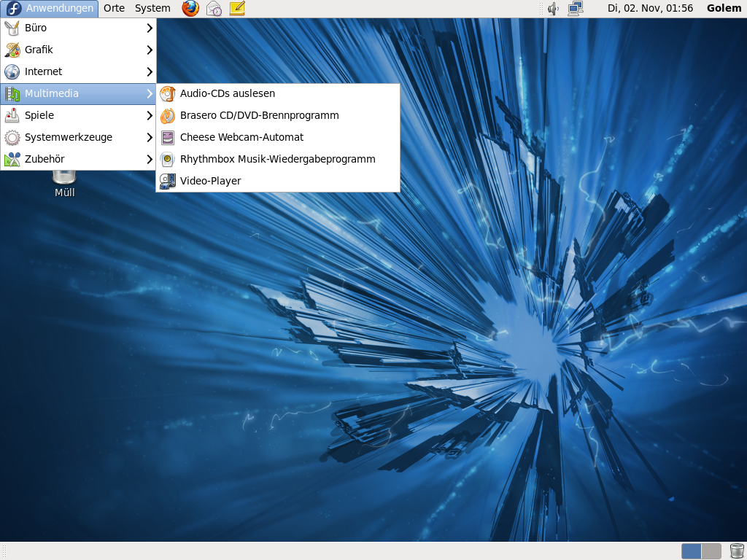Click the Golem user name
Viewport: 747px width, 560px height.
click(x=724, y=9)
